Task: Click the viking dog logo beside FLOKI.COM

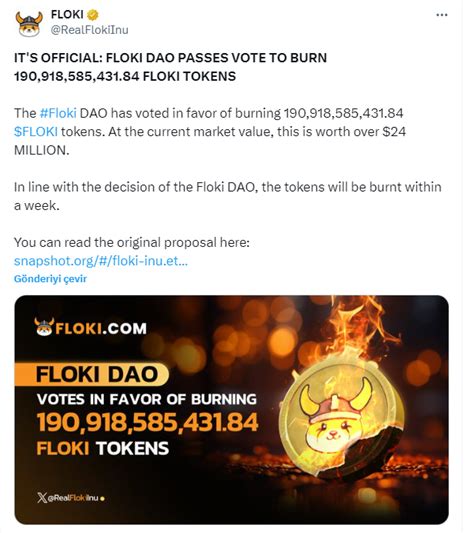Action: [x=44, y=327]
